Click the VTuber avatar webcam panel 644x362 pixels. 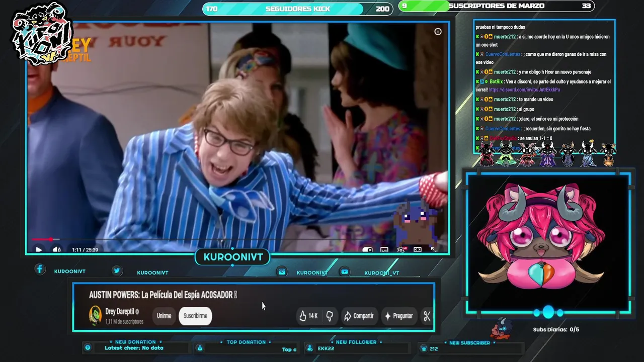pos(548,243)
